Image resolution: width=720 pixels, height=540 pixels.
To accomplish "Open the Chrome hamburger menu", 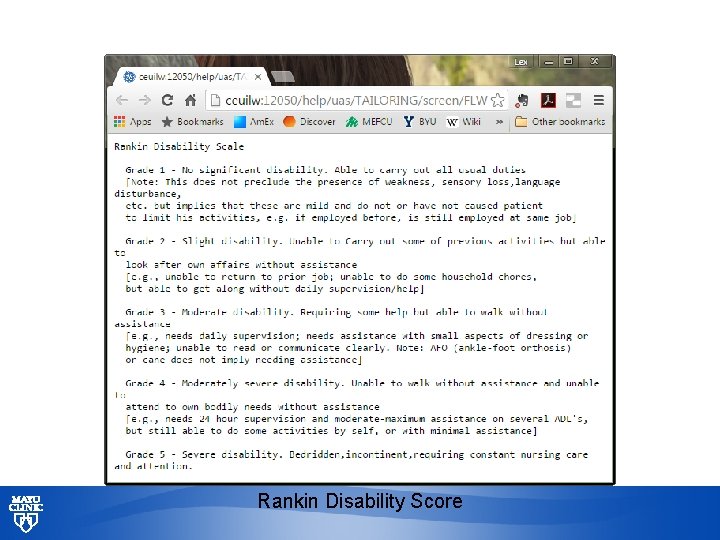I will point(598,100).
